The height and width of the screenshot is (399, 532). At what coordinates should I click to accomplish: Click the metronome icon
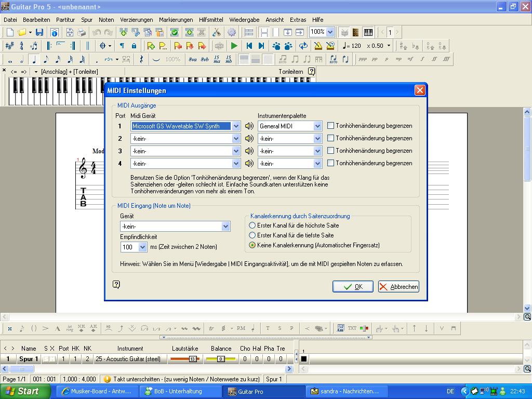point(318,46)
